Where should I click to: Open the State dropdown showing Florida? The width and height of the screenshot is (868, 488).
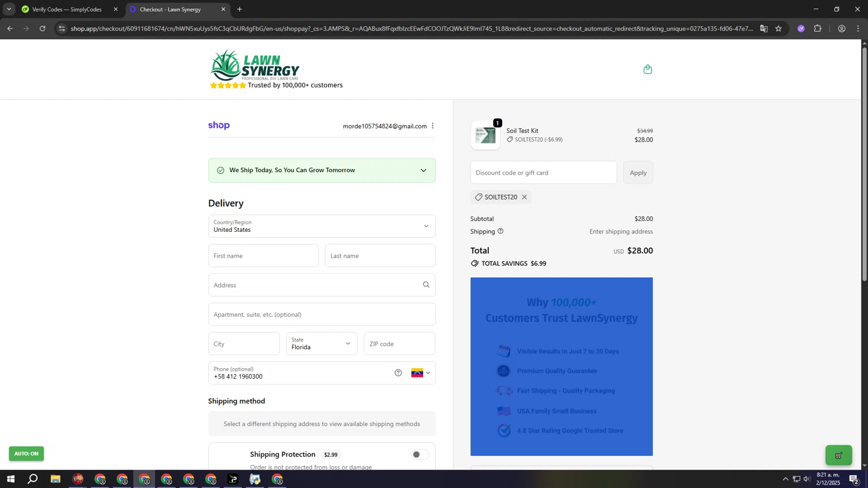point(322,343)
